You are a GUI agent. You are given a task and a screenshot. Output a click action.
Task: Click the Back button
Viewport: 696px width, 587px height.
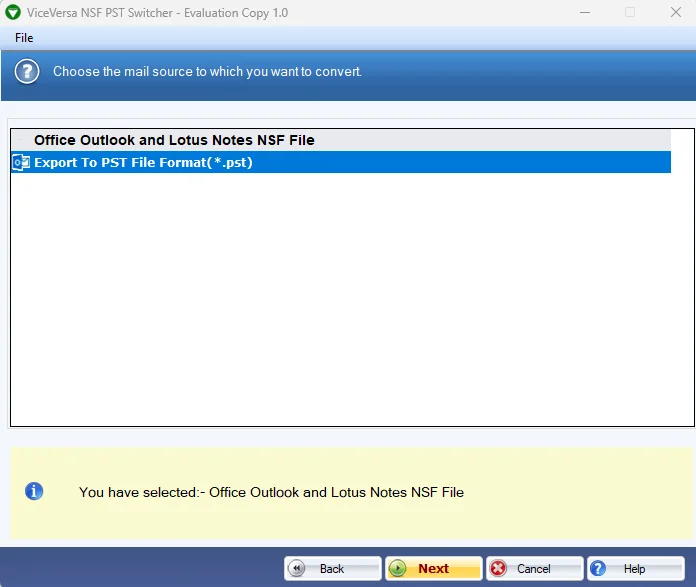pyautogui.click(x=332, y=568)
